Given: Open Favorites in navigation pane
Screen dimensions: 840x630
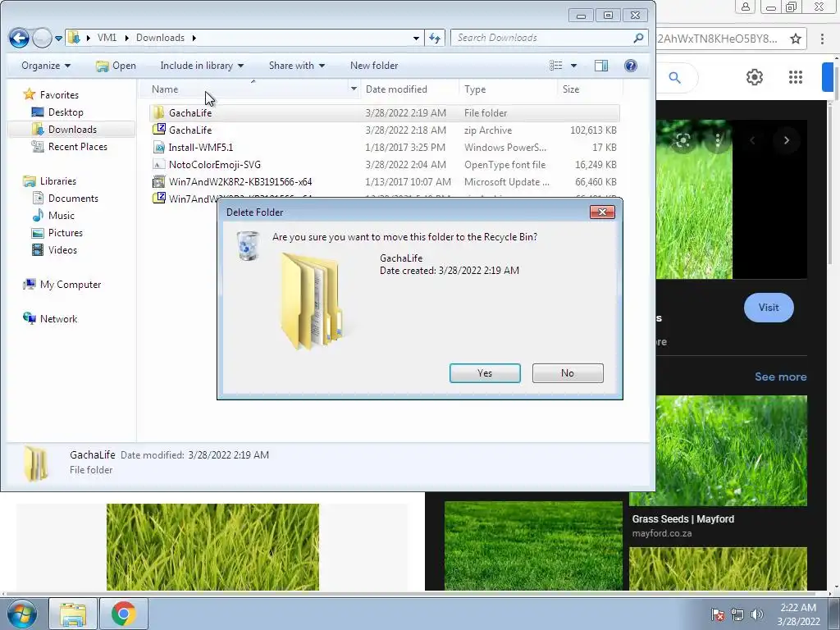Looking at the screenshot, I should coord(52,95).
